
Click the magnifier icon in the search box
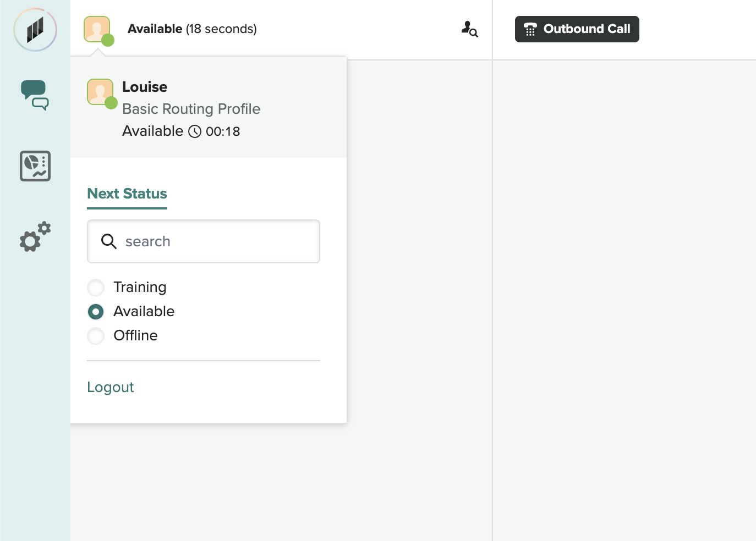pyautogui.click(x=109, y=241)
